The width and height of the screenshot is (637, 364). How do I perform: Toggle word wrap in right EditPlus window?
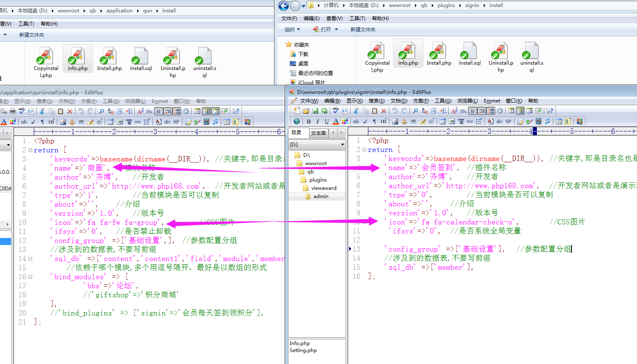[473, 111]
